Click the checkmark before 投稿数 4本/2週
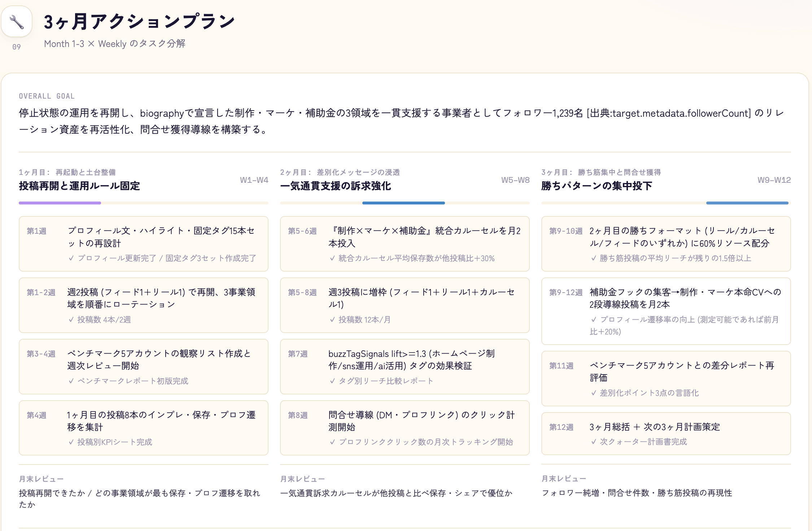The height and width of the screenshot is (531, 812). coord(71,320)
